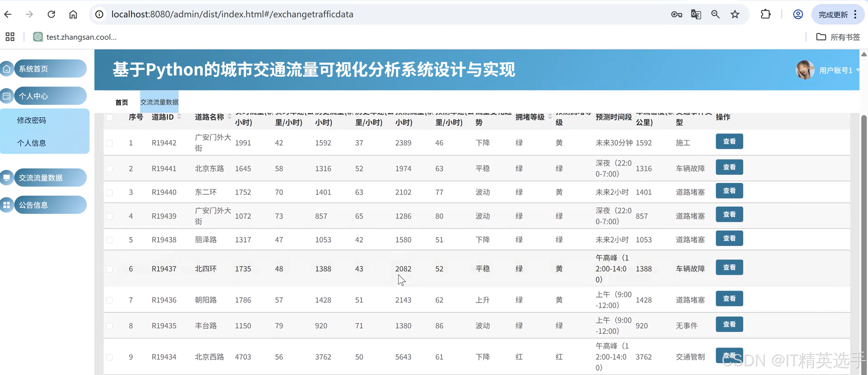Sort table by 拥堵等级 column arrows
The width and height of the screenshot is (868, 375).
(x=550, y=116)
